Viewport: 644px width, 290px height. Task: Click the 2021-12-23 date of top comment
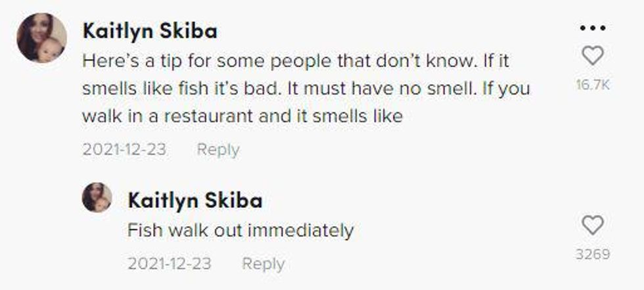coord(124,149)
